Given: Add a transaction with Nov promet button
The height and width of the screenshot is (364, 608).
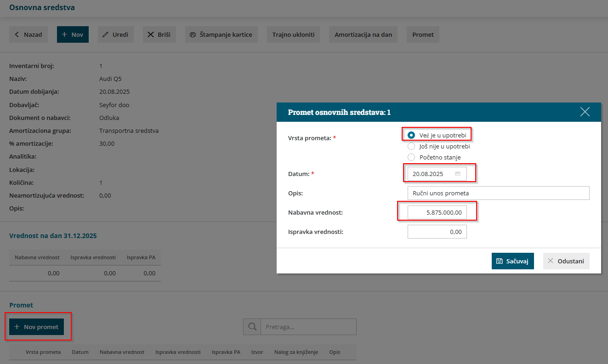Looking at the screenshot, I should (x=37, y=327).
